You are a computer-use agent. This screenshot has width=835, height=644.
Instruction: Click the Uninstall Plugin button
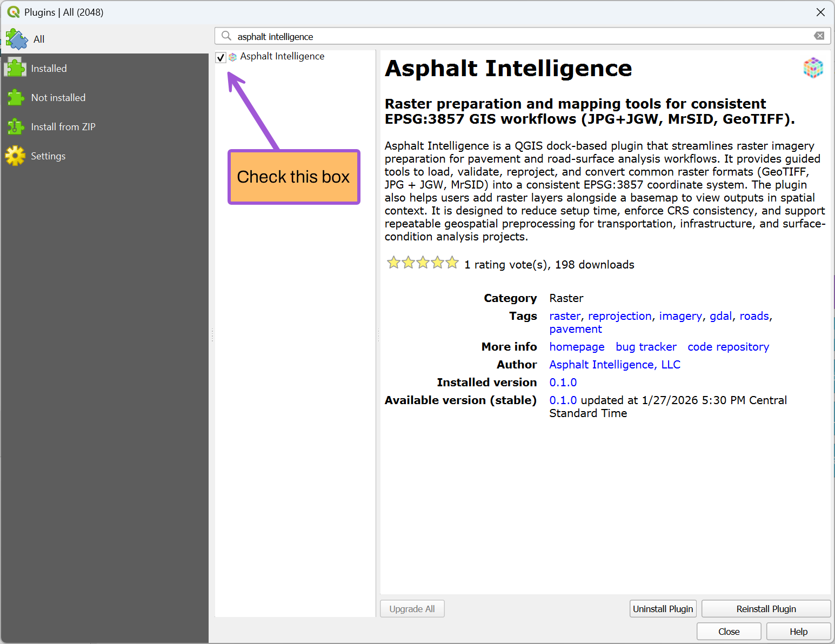point(663,608)
